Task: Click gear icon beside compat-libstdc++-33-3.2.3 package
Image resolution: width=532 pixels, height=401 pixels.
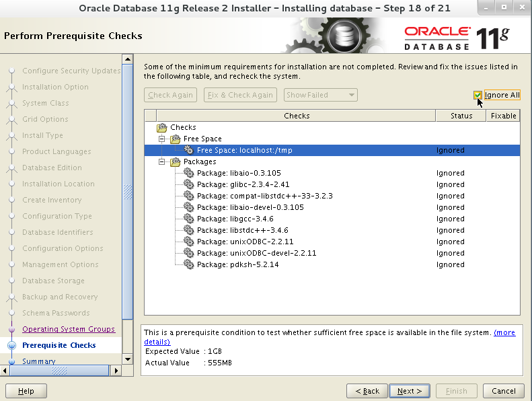Action: click(188, 196)
